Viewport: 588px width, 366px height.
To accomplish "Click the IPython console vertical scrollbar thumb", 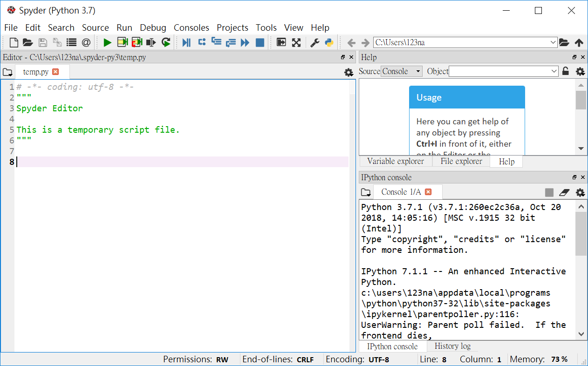I will [x=581, y=233].
